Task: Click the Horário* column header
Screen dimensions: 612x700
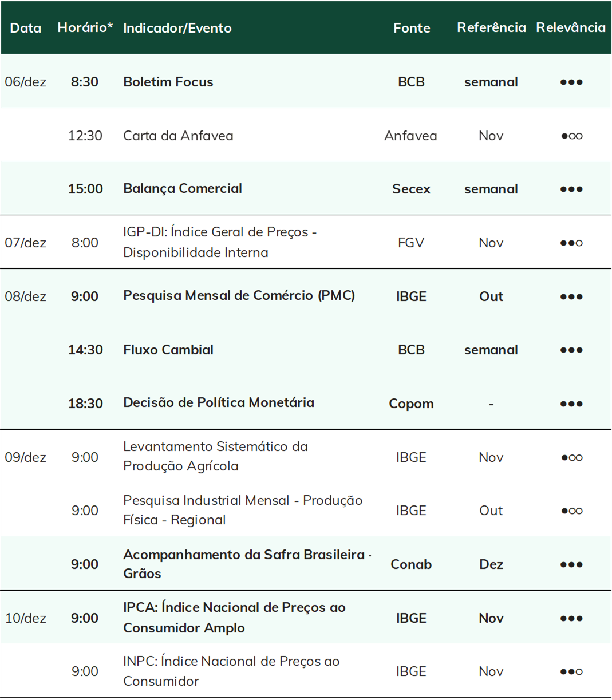Action: tap(85, 27)
